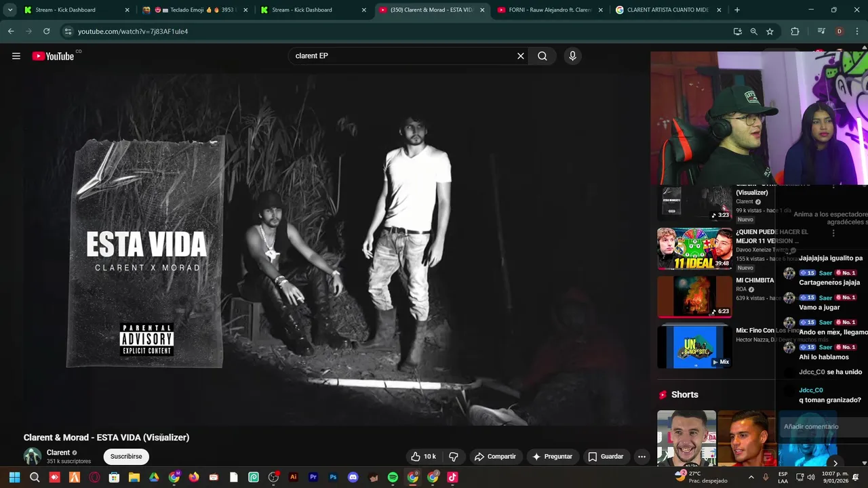This screenshot has width=868, height=488.
Task: Open Google Drive from taskbar
Action: pos(154,477)
